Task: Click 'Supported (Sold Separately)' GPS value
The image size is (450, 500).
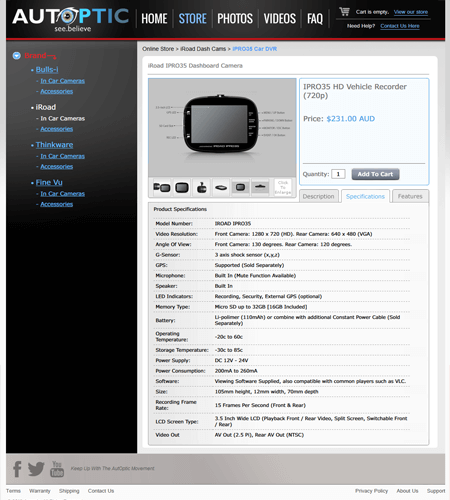Action: 249,265
